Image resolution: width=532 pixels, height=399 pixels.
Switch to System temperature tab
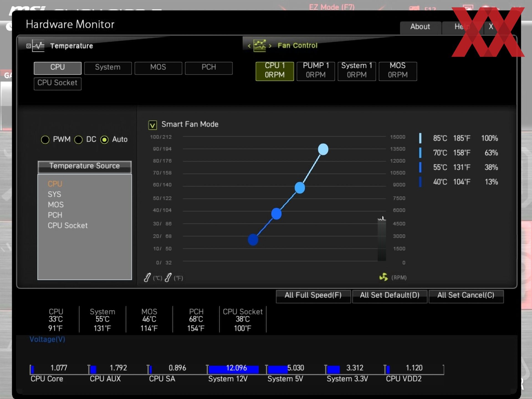(x=108, y=68)
